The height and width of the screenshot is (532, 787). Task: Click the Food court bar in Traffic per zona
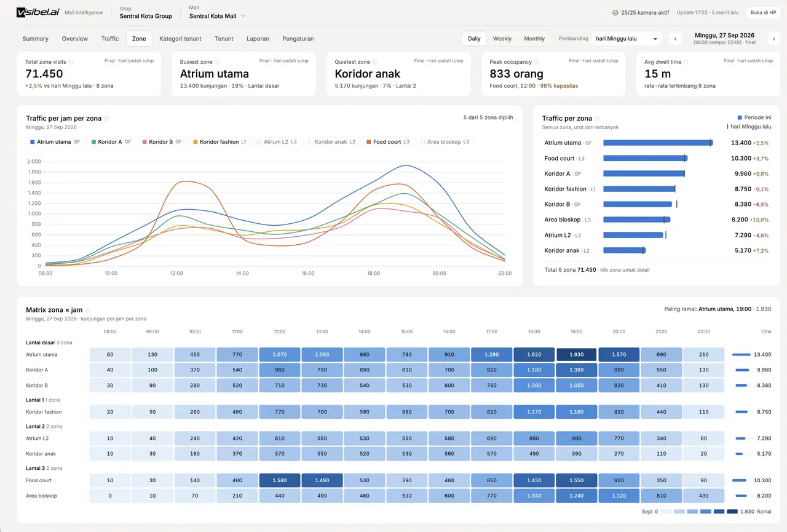[645, 158]
